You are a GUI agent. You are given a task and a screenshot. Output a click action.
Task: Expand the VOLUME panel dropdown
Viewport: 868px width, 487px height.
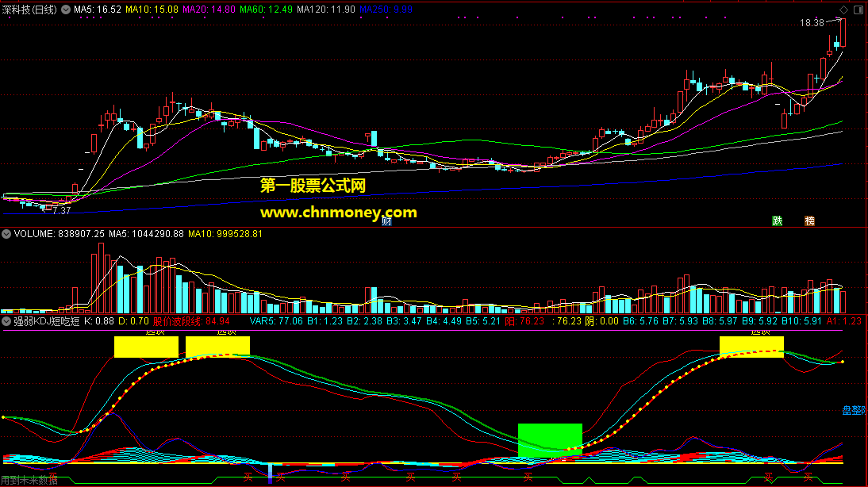[x=6, y=234]
